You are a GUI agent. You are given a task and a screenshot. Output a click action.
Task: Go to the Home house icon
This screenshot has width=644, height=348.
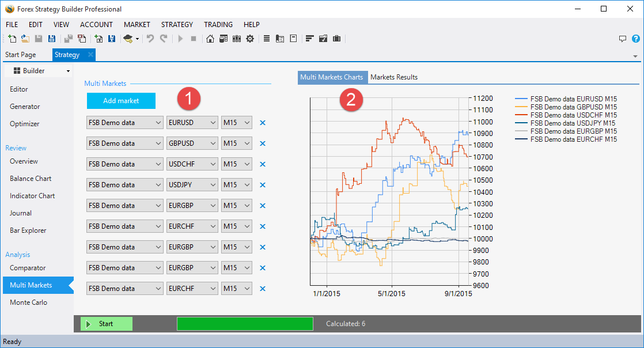tap(210, 39)
